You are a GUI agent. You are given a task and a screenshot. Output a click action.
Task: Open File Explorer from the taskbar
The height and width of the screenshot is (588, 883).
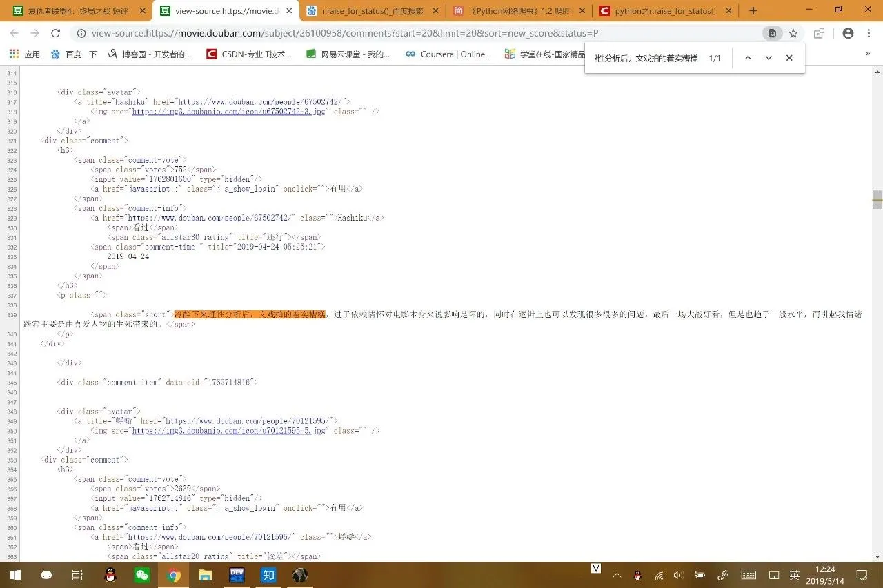[x=205, y=575]
